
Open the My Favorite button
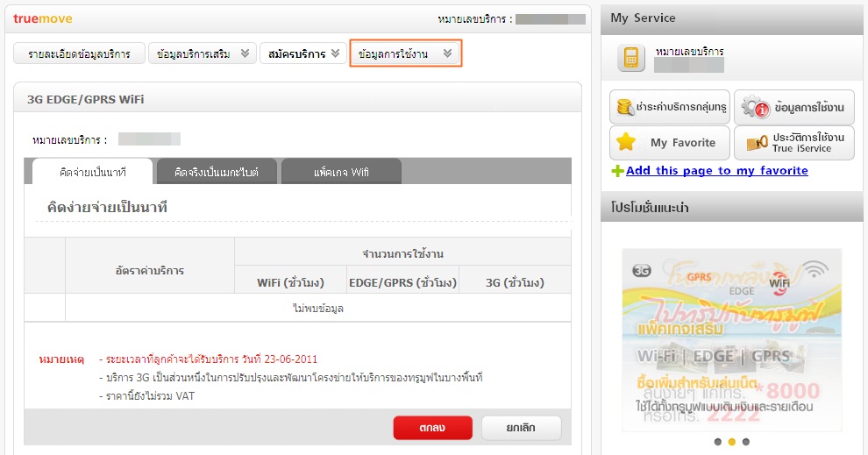[x=670, y=143]
